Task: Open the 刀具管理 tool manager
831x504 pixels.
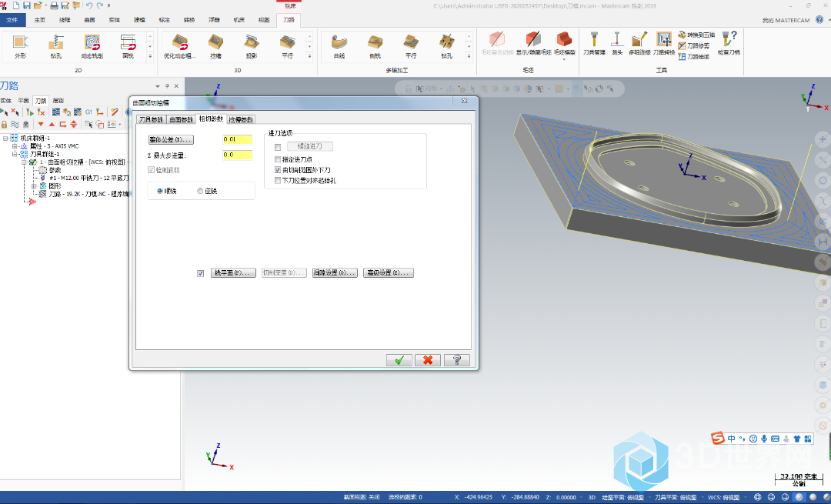Action: pyautogui.click(x=594, y=43)
